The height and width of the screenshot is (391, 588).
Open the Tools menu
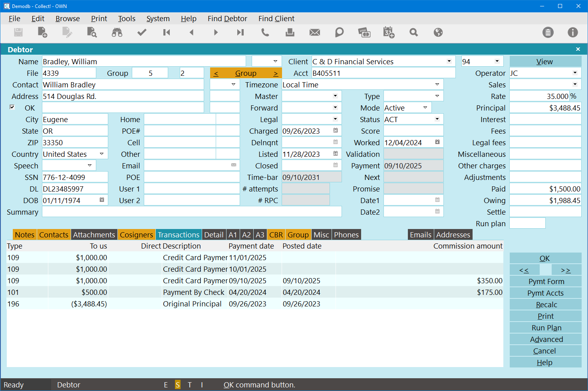point(127,19)
